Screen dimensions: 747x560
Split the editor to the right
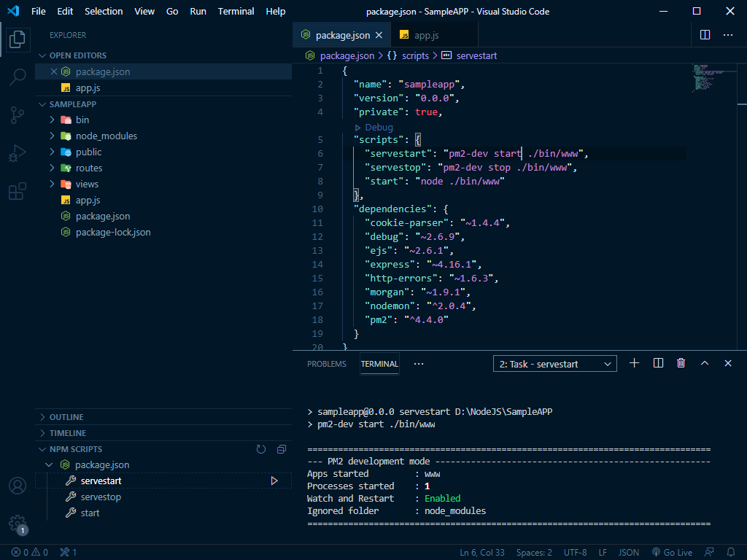(705, 35)
